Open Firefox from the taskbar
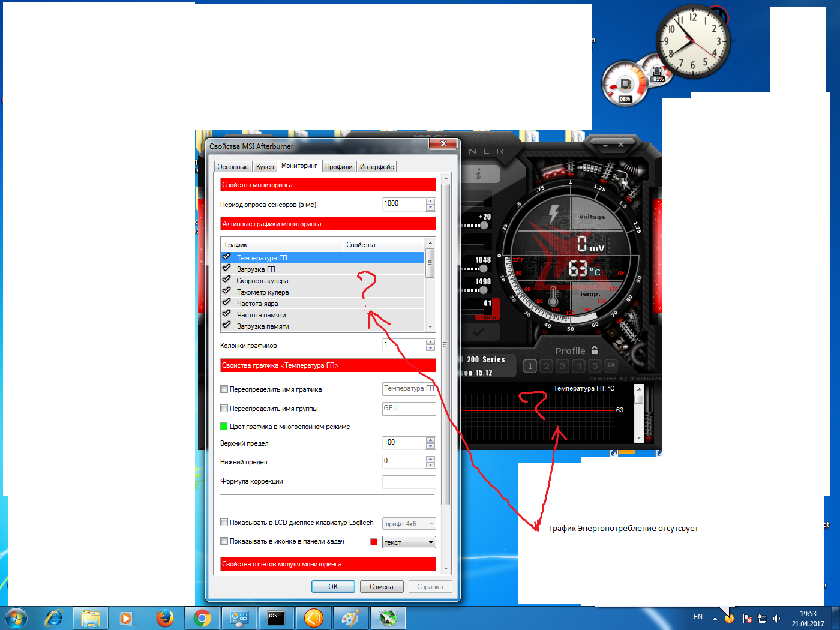Screen dimensions: 840x630 pyautogui.click(x=164, y=618)
